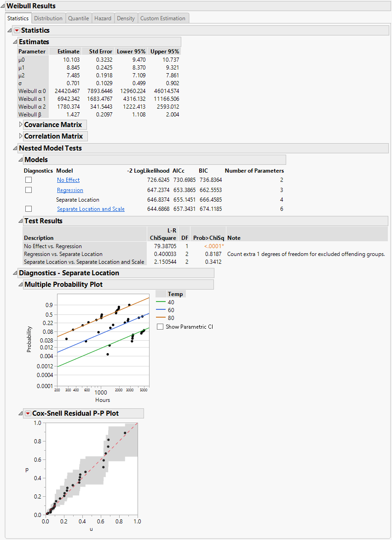This screenshot has height=540, width=392.
Task: Click the Weibull β estimate value 1.427
Action: [x=73, y=114]
